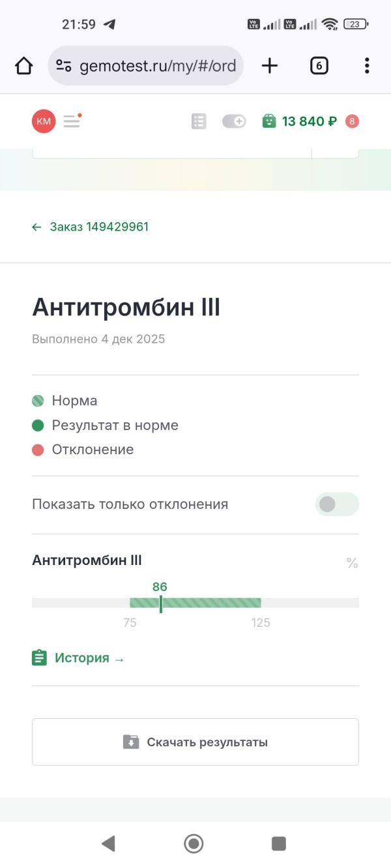Click the list view icon in the header
This screenshot has height=868, width=391.
tap(199, 121)
